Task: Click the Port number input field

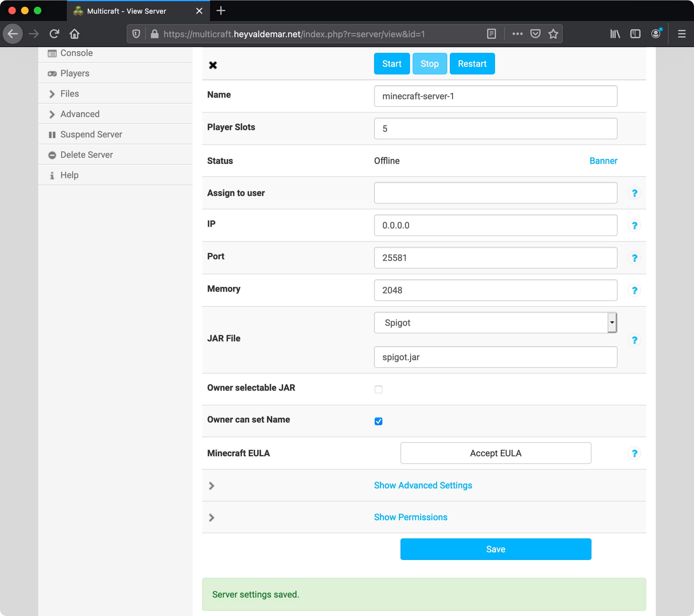Action: coord(495,257)
